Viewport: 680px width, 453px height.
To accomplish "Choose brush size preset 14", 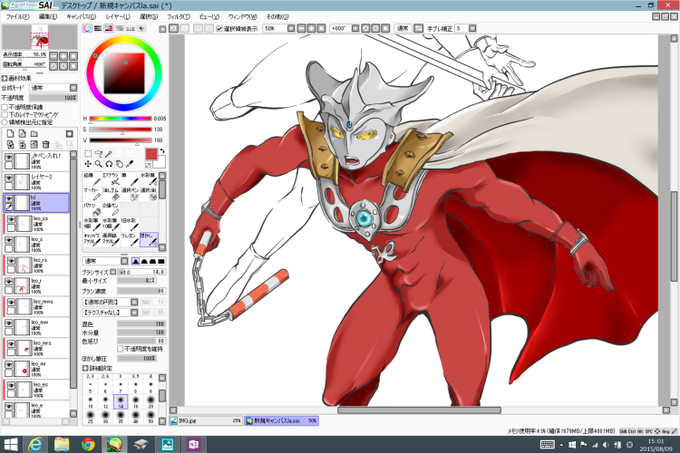I will coord(121,402).
